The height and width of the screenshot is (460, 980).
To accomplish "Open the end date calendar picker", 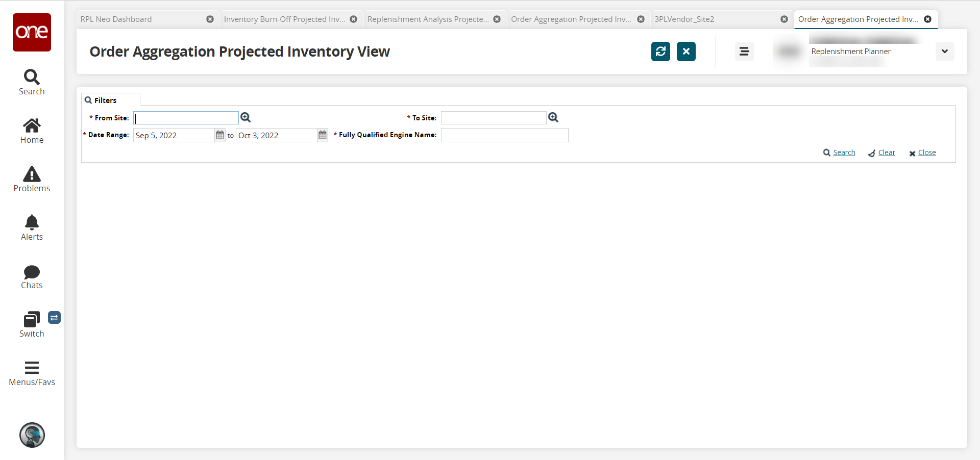I will click(323, 135).
